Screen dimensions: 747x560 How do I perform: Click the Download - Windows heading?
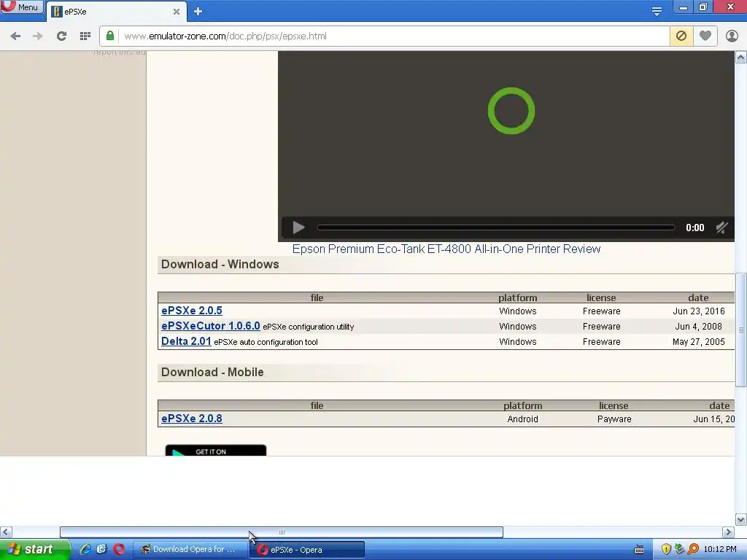point(220,264)
